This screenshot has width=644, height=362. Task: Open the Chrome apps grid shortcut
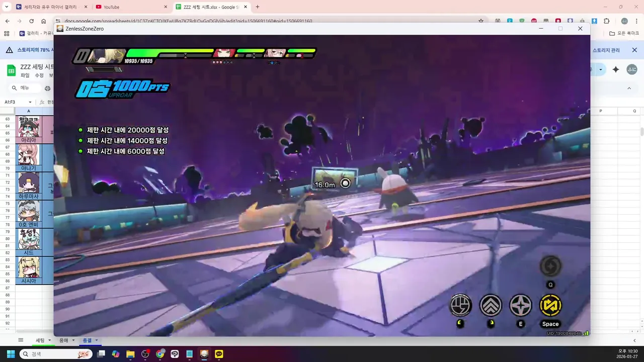pos(7,33)
